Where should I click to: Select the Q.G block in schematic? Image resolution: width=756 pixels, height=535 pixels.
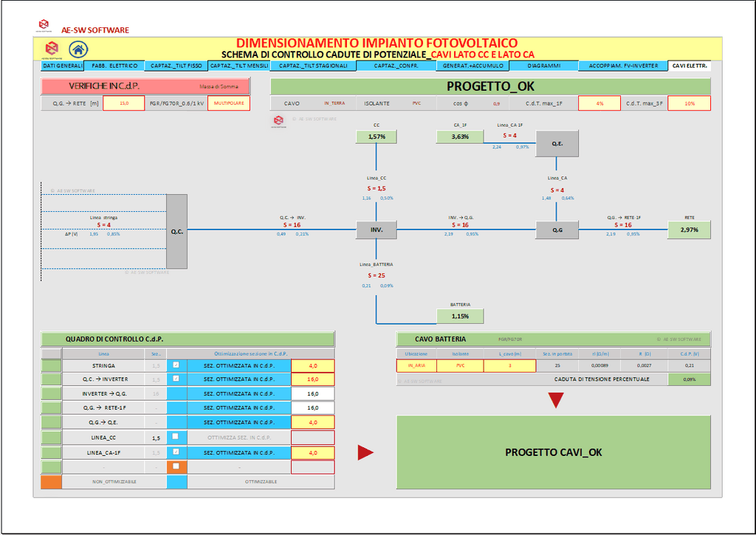557,230
